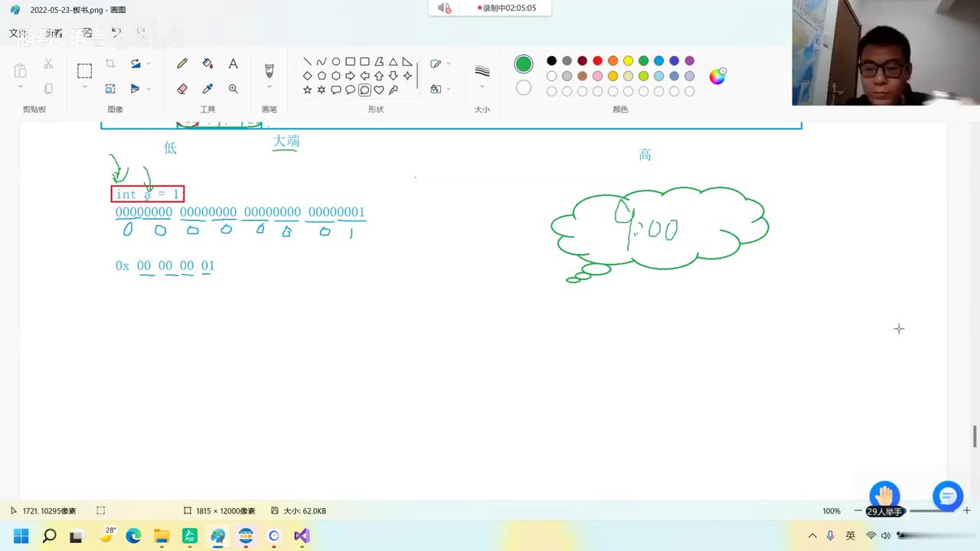Screen dimensions: 980x551
Task: Choose the diamond shape
Action: click(x=307, y=76)
